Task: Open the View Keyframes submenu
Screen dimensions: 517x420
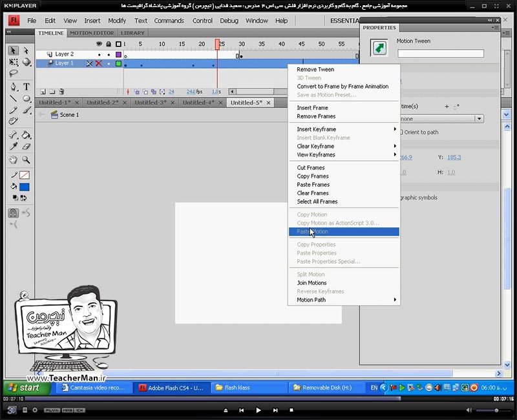Action: [344, 154]
